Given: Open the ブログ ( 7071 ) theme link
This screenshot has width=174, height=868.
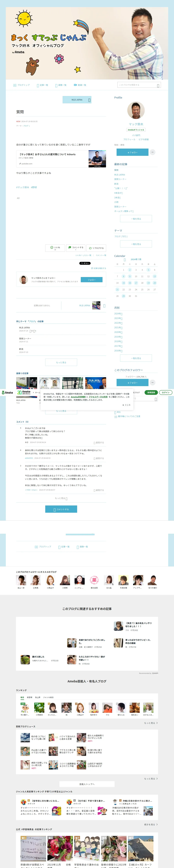Looking at the screenshot, I should coord(121,237).
